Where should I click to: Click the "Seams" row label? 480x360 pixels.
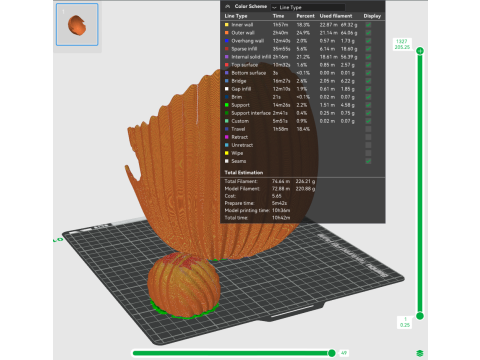pyautogui.click(x=239, y=161)
